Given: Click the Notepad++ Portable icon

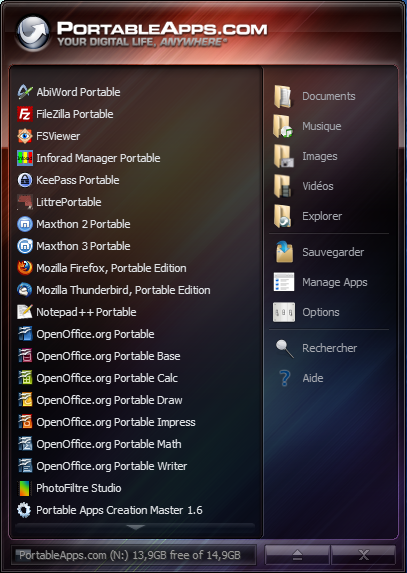Looking at the screenshot, I should (25, 312).
